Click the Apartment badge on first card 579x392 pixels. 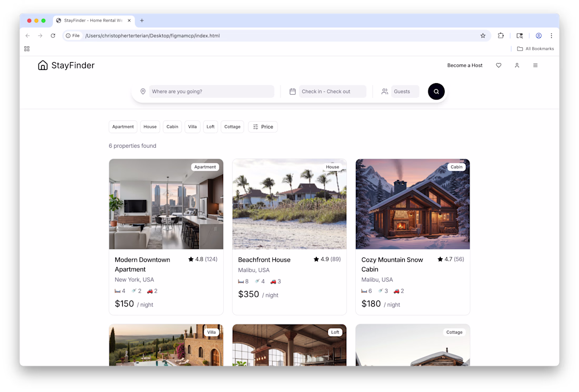click(205, 167)
